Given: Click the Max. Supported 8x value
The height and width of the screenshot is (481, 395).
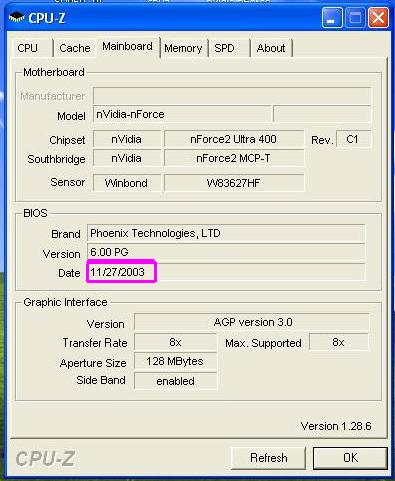Looking at the screenshot, I should (339, 342).
